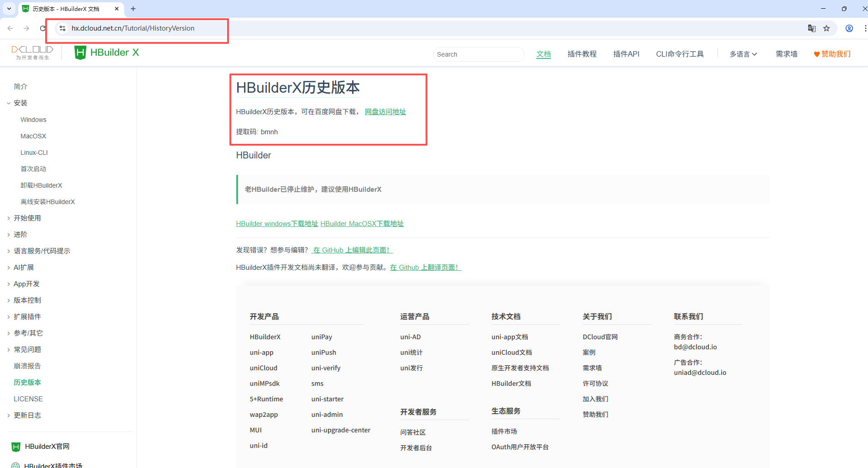
Task: Click the DCloud logo in header
Action: [x=32, y=53]
